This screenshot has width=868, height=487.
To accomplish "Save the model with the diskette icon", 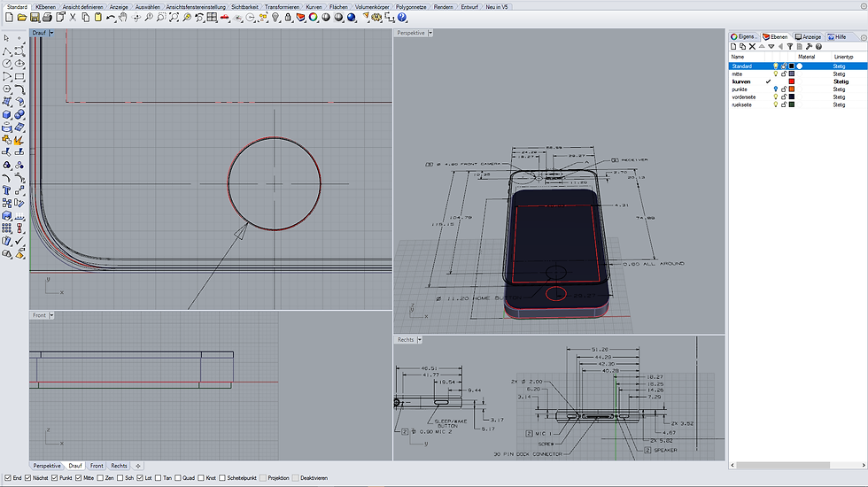I will pyautogui.click(x=35, y=18).
